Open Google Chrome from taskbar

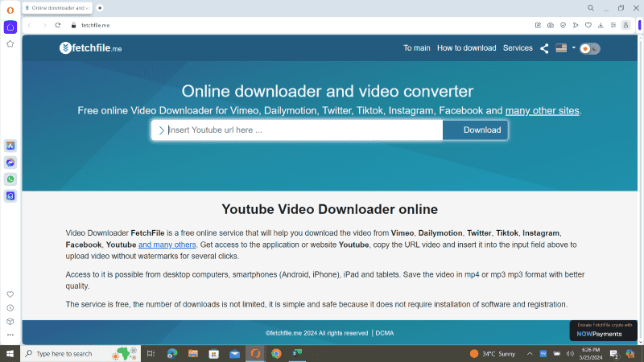coord(276,353)
